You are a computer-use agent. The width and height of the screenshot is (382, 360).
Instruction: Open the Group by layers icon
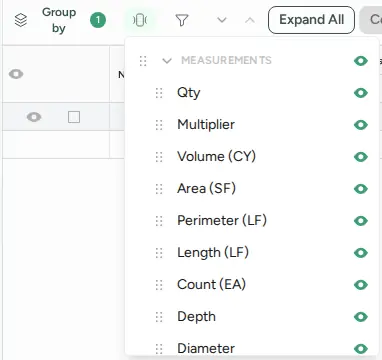click(x=21, y=20)
